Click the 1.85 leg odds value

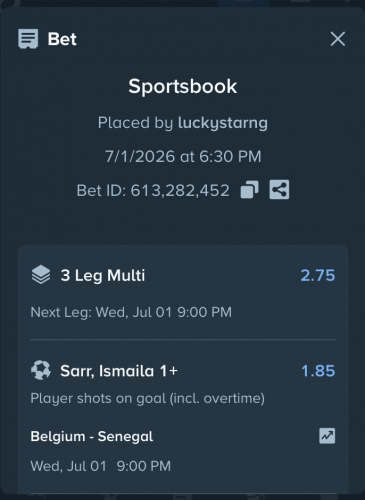(318, 371)
